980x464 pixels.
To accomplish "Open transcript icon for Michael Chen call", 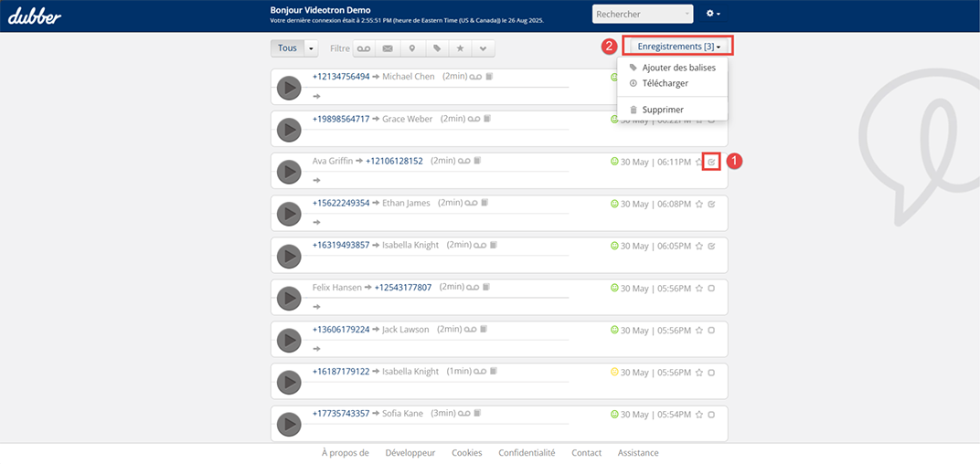I will coord(489,77).
